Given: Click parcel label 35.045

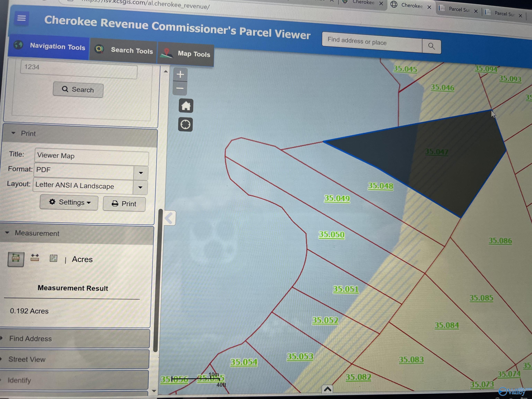Looking at the screenshot, I should coord(405,69).
